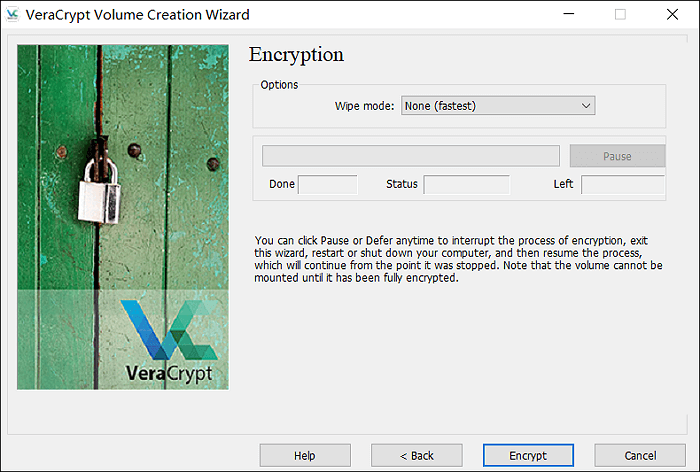
Task: Click the Status value field
Action: click(466, 185)
